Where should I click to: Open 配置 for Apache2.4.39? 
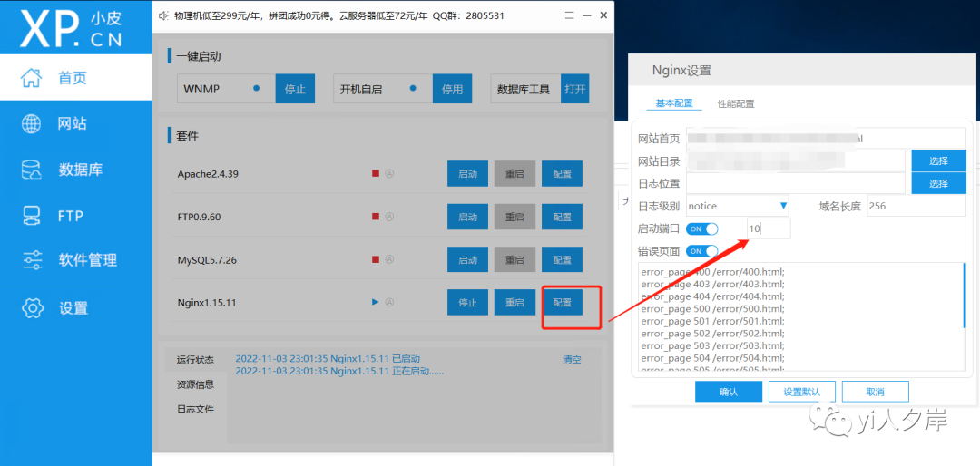(562, 174)
